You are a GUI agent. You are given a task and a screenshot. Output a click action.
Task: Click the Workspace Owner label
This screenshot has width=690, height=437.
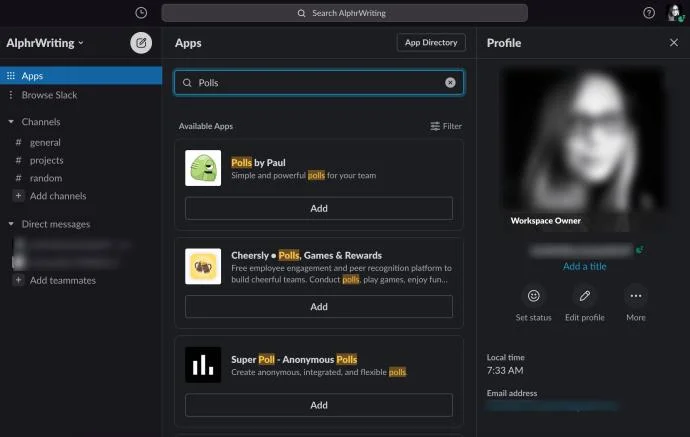click(546, 221)
